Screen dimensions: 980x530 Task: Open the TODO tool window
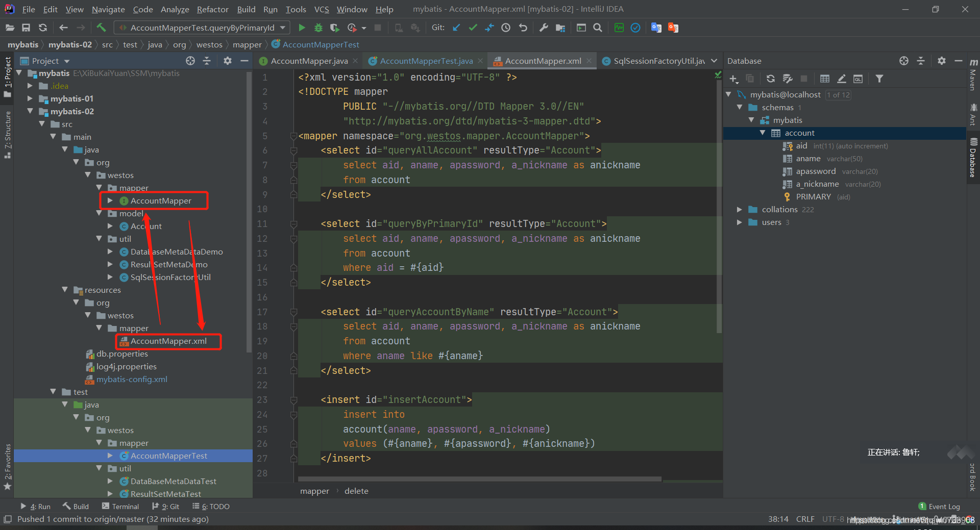coord(211,507)
